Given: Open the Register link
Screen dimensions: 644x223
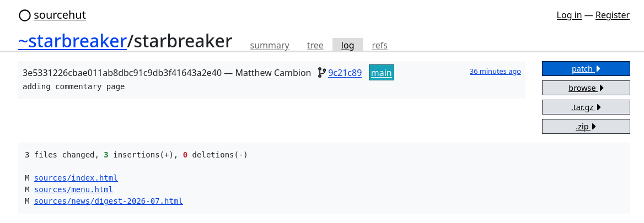Looking at the screenshot, I should point(613,15).
